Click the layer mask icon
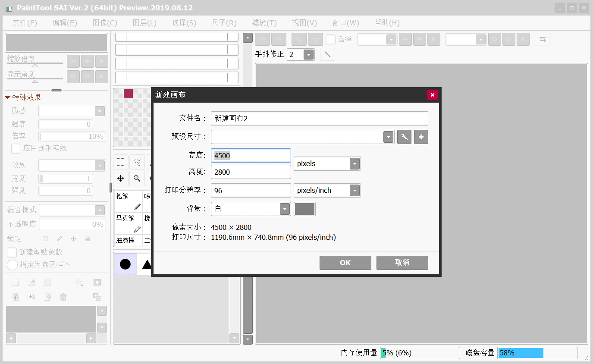593x364 pixels. tap(97, 282)
